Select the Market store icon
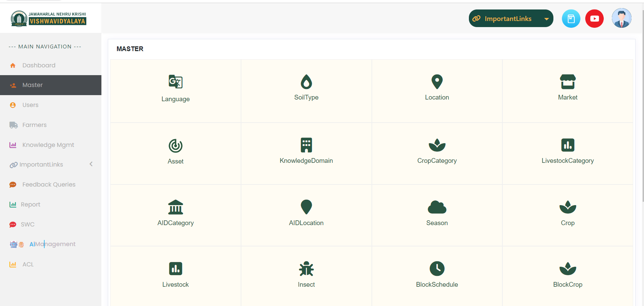The height and width of the screenshot is (306, 644). tap(568, 82)
